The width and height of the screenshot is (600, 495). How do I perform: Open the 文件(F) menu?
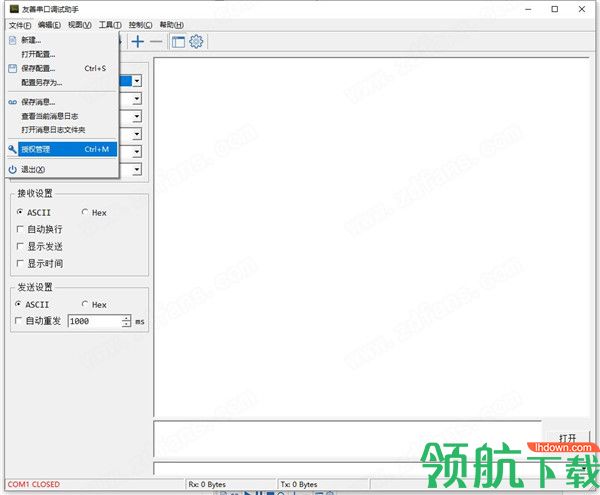pyautogui.click(x=20, y=25)
